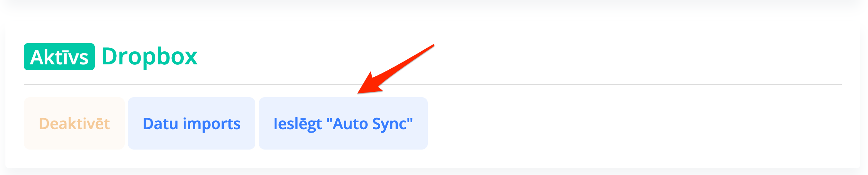Open Datu imports

click(191, 123)
